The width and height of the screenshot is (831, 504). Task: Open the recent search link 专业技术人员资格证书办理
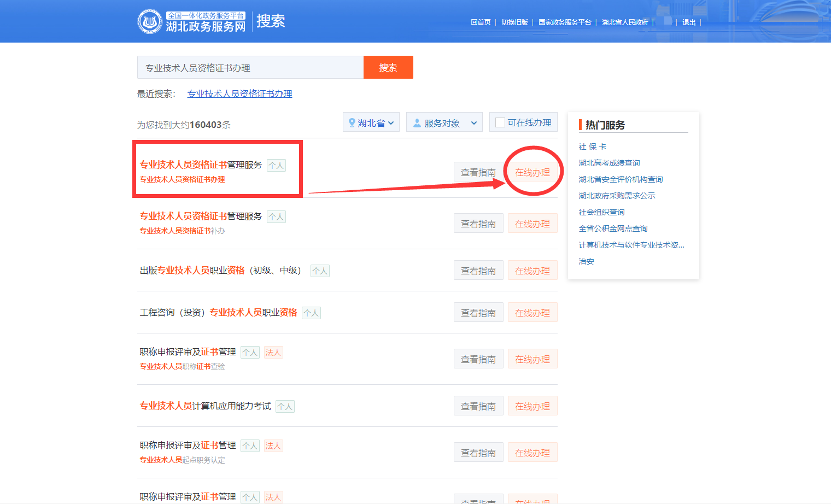(x=239, y=93)
